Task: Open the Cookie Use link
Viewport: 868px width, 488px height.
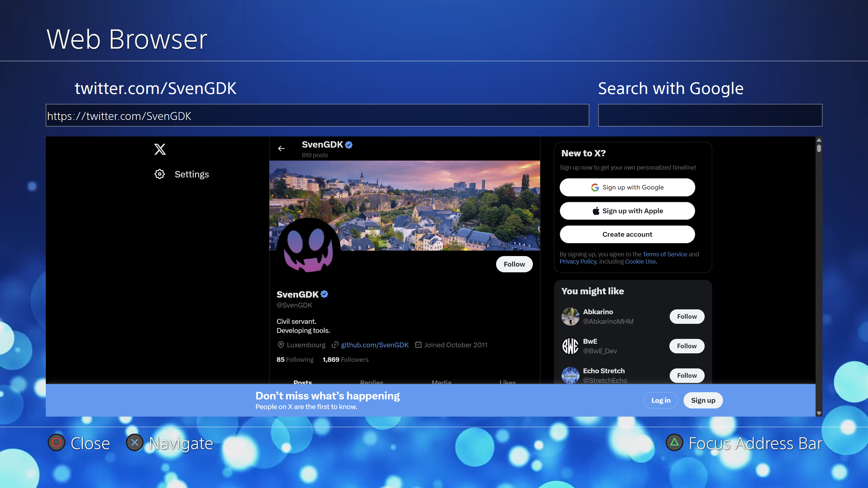Action: (x=641, y=262)
